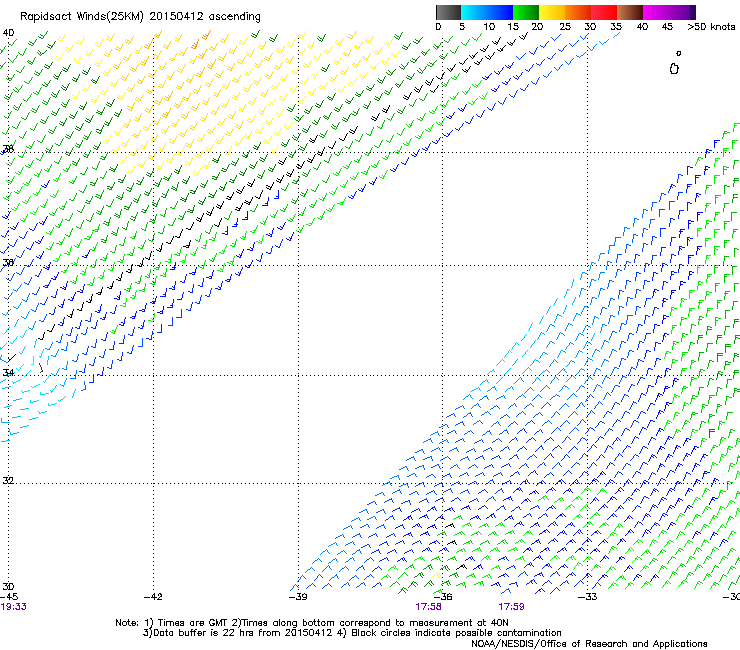Click the latitude '34' axis label
Screen dimensions: 740x650
pyautogui.click(x=8, y=372)
